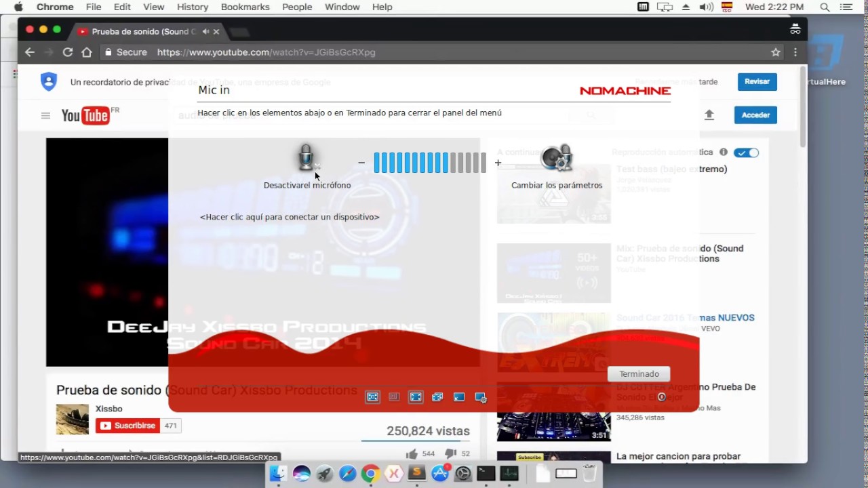The image size is (868, 488).
Task: Open Finder from the Dock
Action: point(278,474)
